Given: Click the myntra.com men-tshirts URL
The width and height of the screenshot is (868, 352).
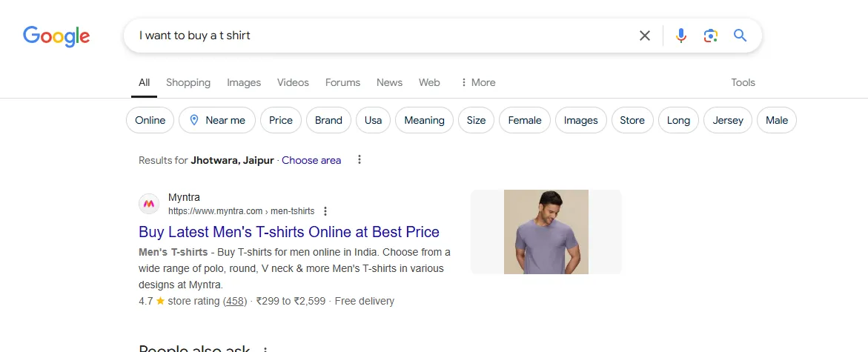Looking at the screenshot, I should [242, 211].
